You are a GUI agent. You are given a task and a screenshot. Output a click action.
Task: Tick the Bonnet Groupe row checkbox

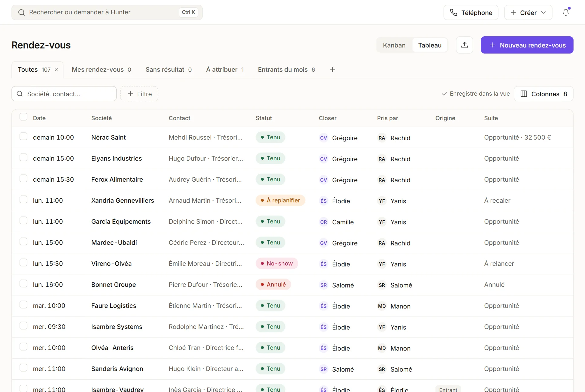(23, 284)
